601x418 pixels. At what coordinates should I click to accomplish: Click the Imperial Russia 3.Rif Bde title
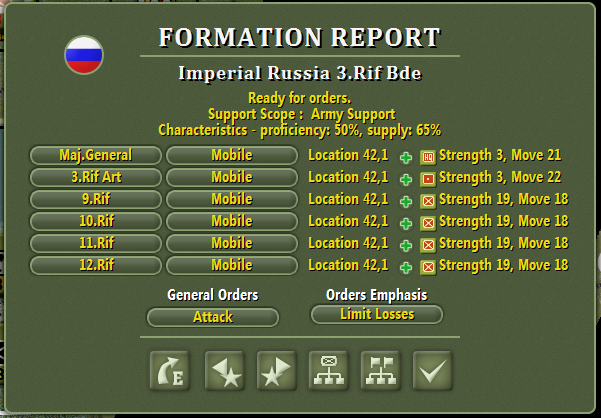[x=300, y=73]
